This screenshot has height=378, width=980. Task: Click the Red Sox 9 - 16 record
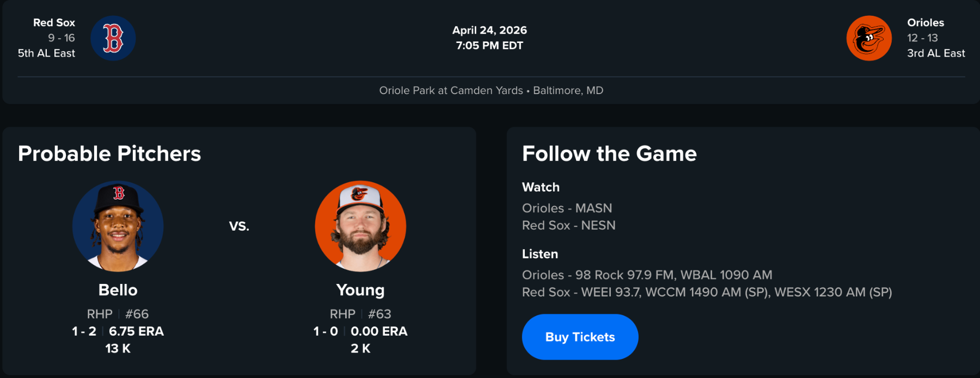(61, 38)
